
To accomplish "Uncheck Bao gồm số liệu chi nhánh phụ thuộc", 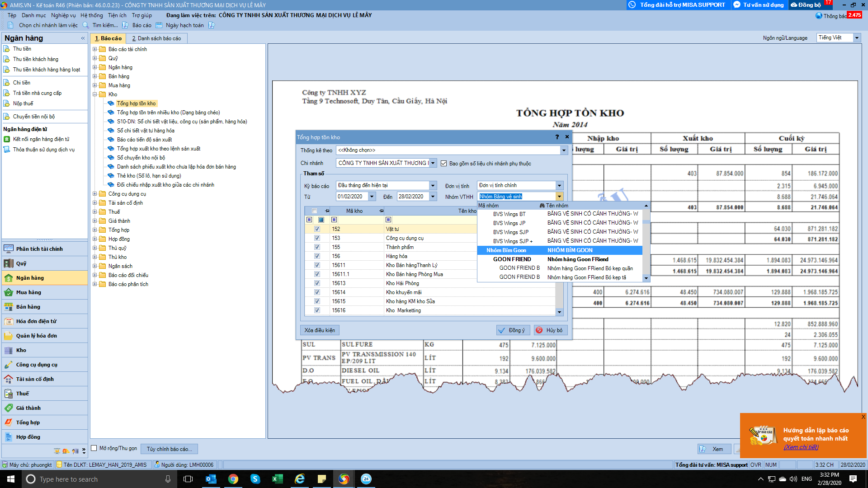I will coord(444,164).
